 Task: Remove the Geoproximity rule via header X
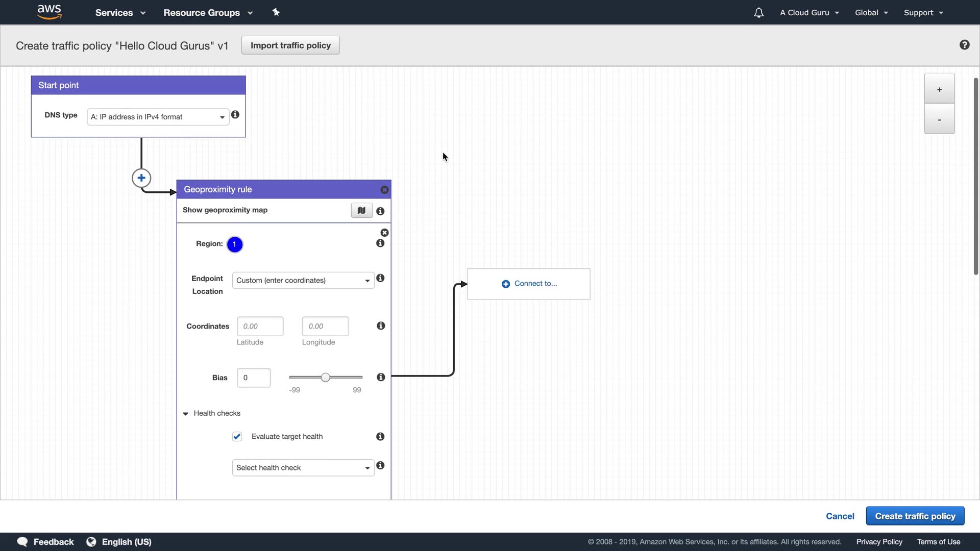384,190
